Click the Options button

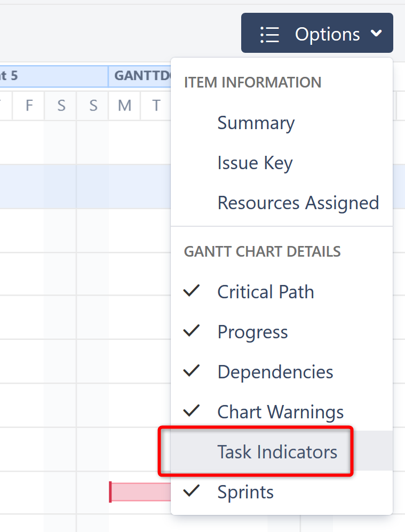(317, 33)
